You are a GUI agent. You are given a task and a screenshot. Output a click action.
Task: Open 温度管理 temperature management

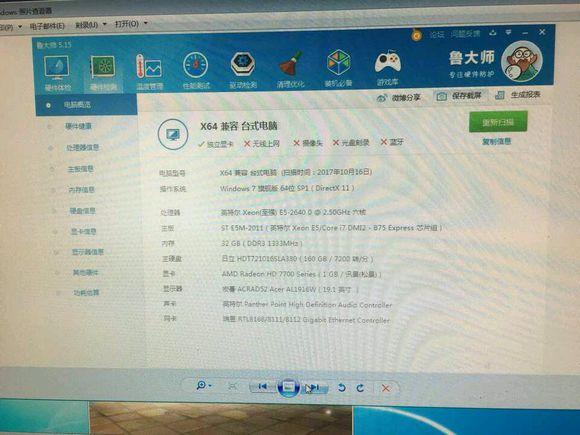coord(149,72)
